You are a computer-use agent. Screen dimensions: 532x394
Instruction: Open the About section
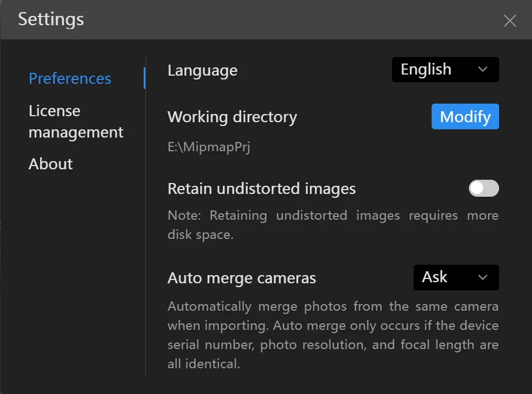click(x=50, y=164)
